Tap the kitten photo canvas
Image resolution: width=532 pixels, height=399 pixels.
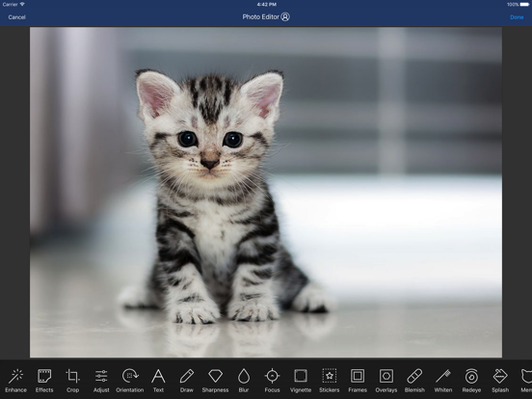(266, 193)
